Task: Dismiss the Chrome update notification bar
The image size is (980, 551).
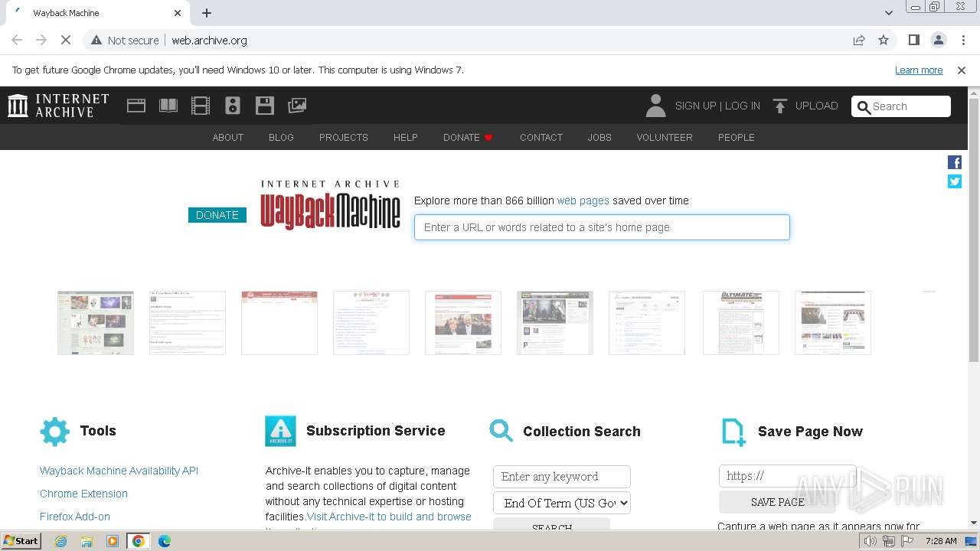Action: pyautogui.click(x=962, y=70)
